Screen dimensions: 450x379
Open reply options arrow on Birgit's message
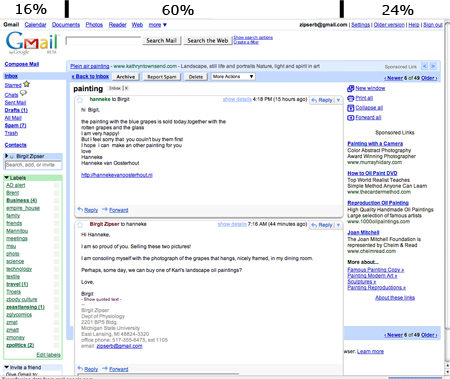[x=338, y=225]
